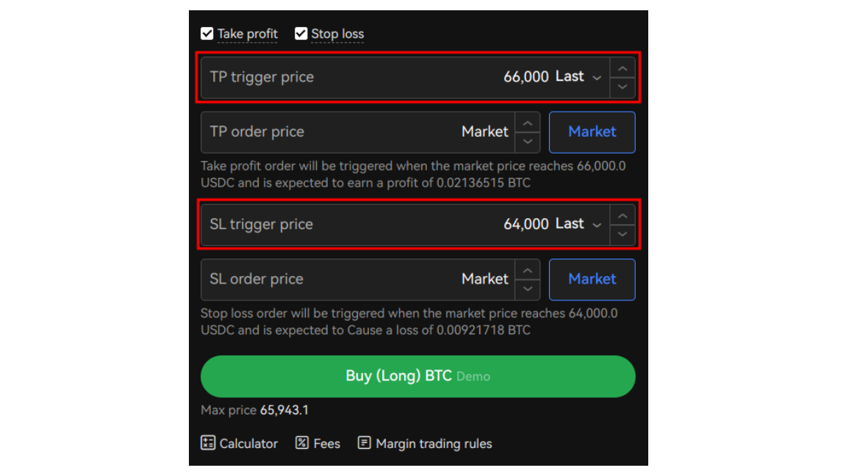Select the Market button for TP order

click(592, 132)
